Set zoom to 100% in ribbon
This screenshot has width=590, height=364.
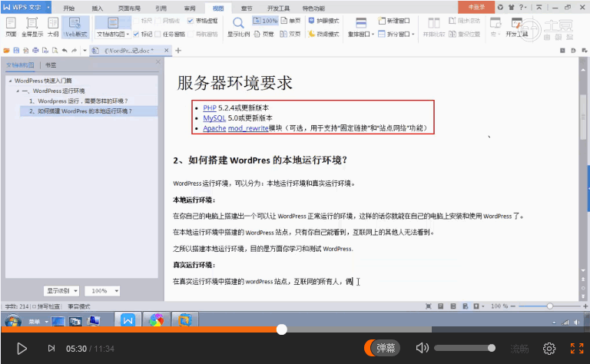click(265, 21)
